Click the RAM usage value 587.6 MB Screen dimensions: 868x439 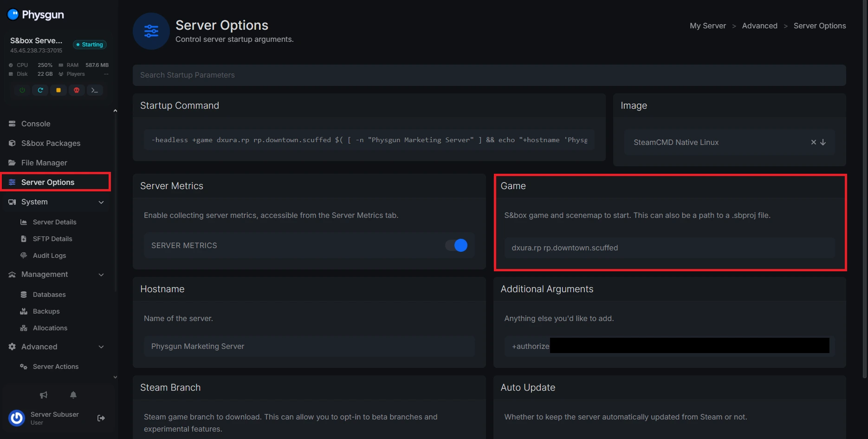(x=97, y=65)
